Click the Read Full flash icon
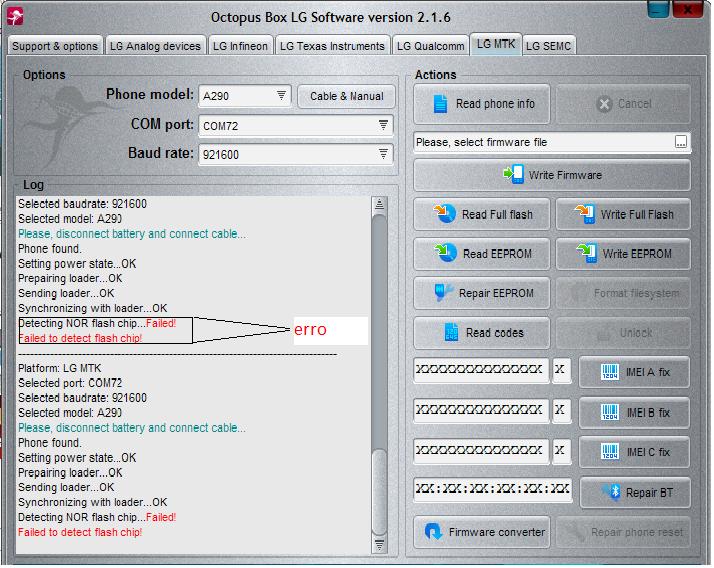Screen dimensions: 714x568 [444, 213]
